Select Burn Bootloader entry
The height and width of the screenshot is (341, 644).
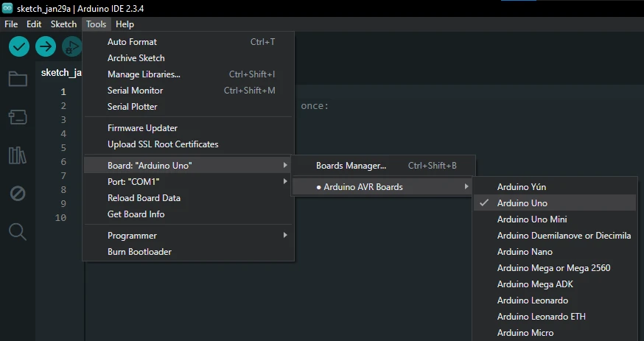point(189,252)
